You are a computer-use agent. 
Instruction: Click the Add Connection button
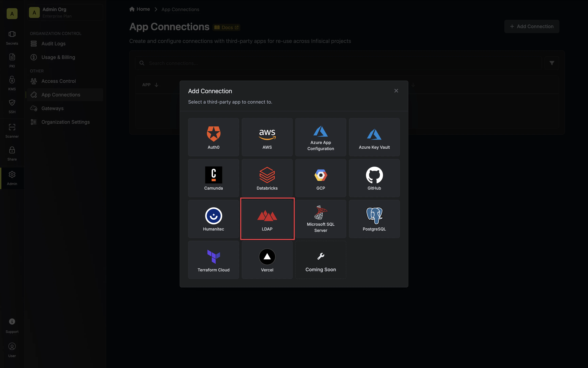click(532, 26)
